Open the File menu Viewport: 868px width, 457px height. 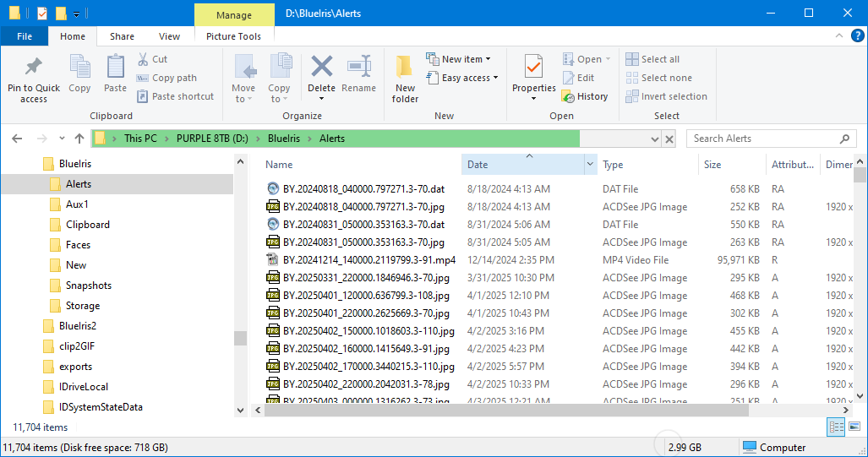[x=25, y=36]
